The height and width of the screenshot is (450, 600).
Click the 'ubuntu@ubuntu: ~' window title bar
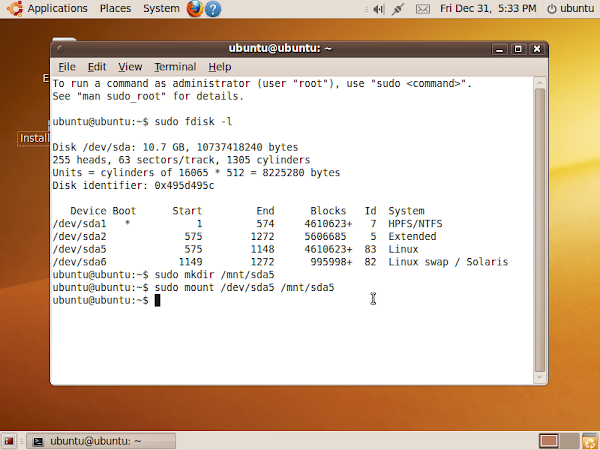point(280,49)
